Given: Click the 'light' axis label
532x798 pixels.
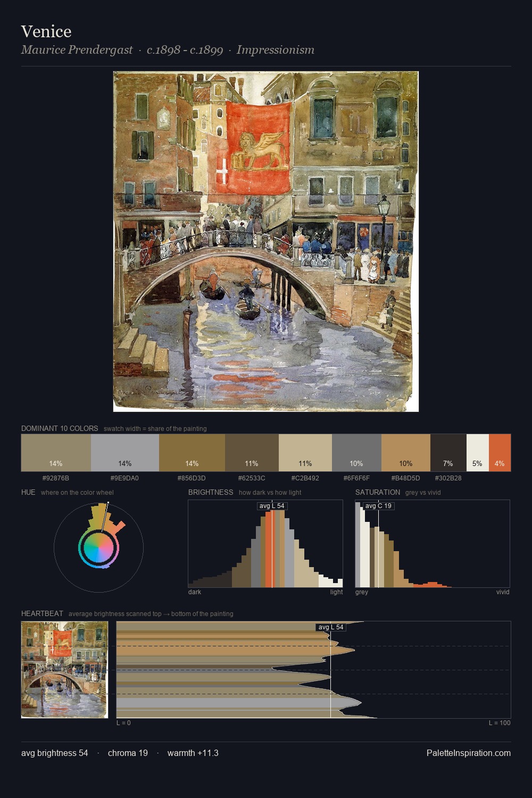Looking at the screenshot, I should click(x=336, y=592).
